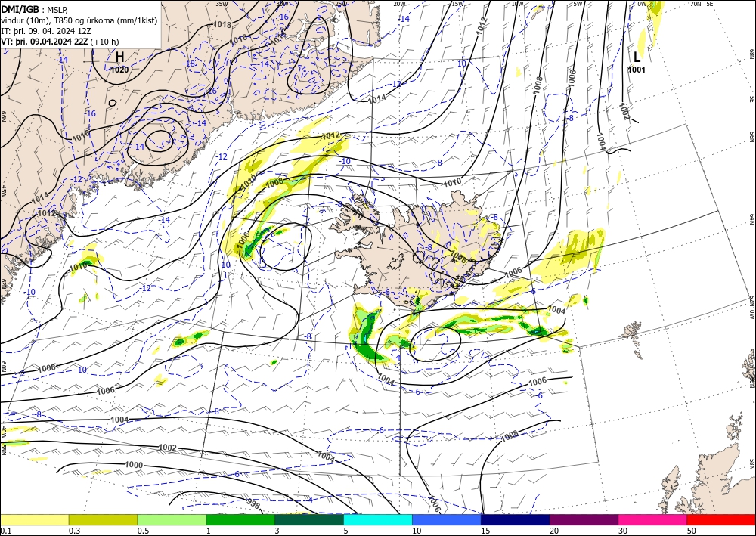
Task: Click the 35W longitude label
Action: (x=222, y=4)
